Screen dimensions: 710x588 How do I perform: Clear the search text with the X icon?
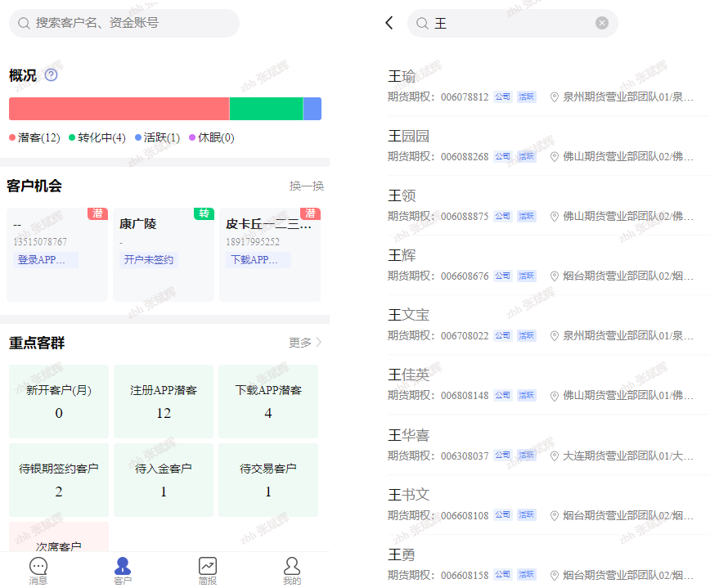[x=602, y=23]
